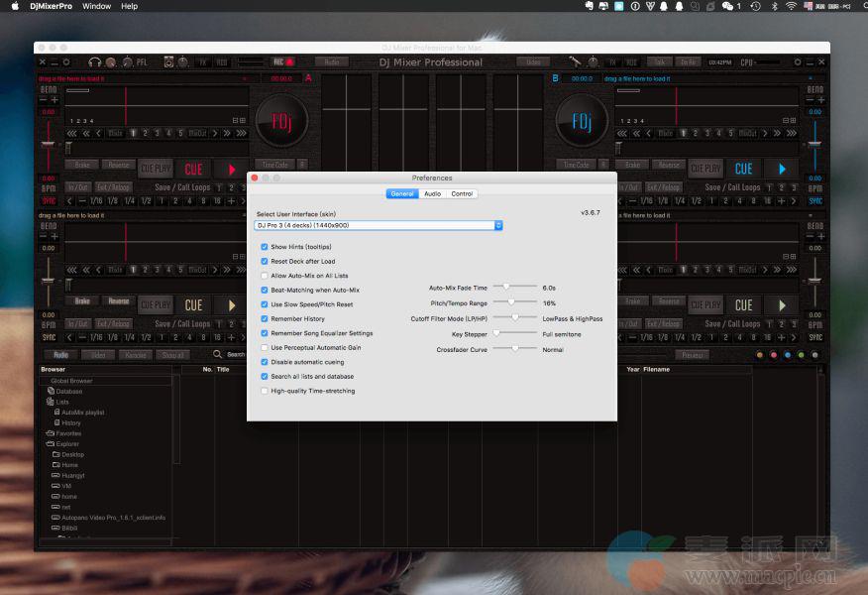
Task: Click the blue play arrow on deck B
Action: coord(782,169)
